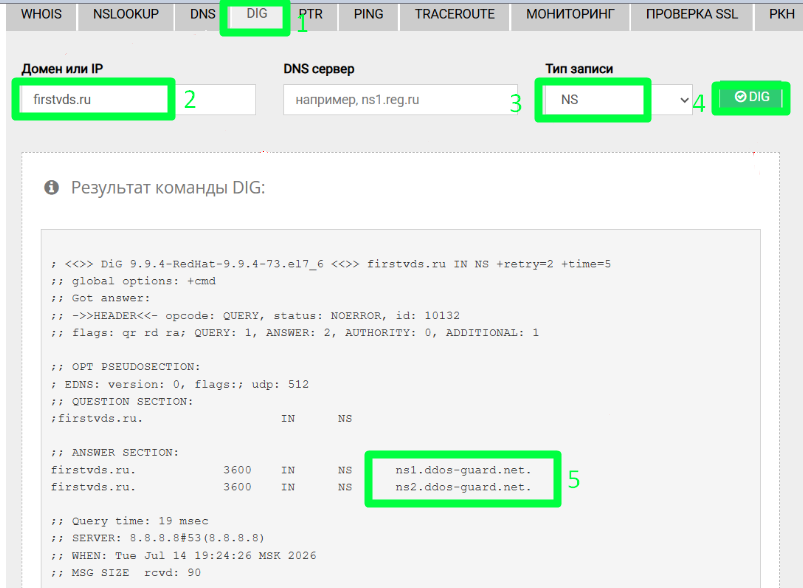
Task: Click the 'QUESTION SECTION:' heading line
Action: click(x=122, y=401)
